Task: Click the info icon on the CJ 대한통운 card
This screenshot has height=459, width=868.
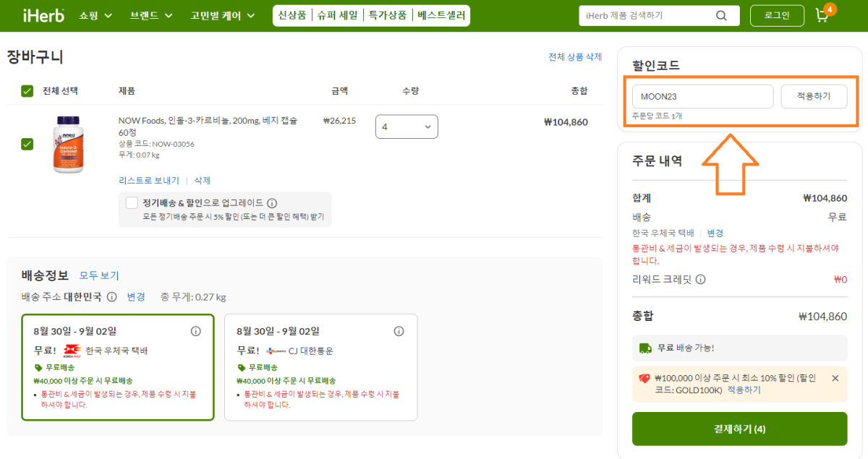Action: point(399,331)
